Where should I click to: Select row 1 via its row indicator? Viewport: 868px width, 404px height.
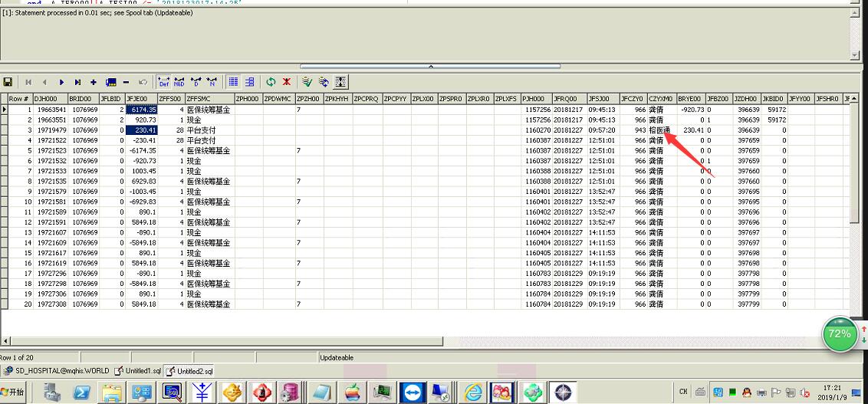4,110
